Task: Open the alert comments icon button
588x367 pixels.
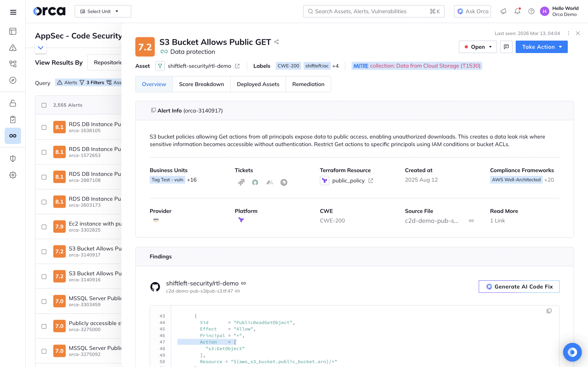Action: 506,47
